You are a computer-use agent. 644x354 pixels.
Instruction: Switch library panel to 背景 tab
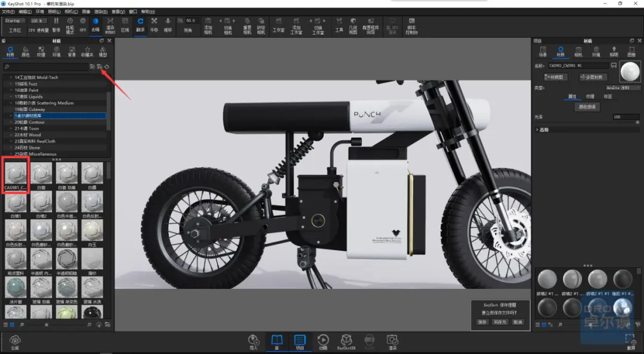click(72, 51)
